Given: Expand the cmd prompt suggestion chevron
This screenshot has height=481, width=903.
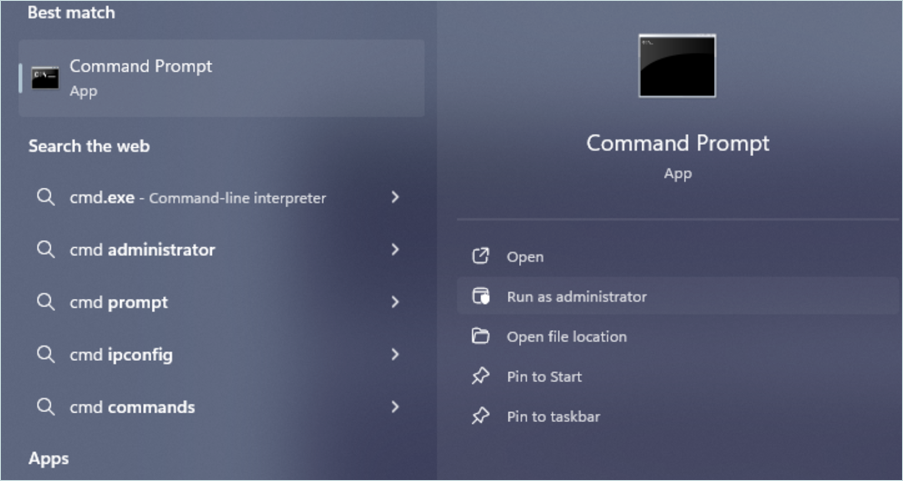Looking at the screenshot, I should coord(395,302).
